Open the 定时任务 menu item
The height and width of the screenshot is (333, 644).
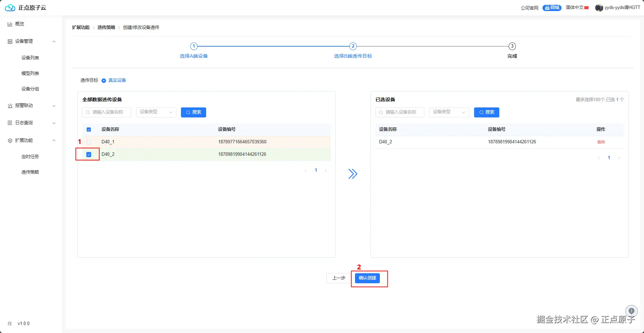[30, 156]
